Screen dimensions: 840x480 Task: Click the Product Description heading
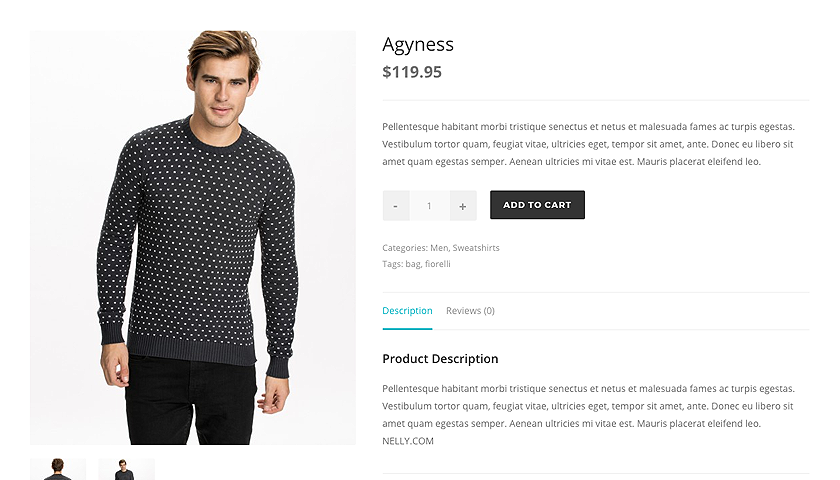pyautogui.click(x=440, y=359)
